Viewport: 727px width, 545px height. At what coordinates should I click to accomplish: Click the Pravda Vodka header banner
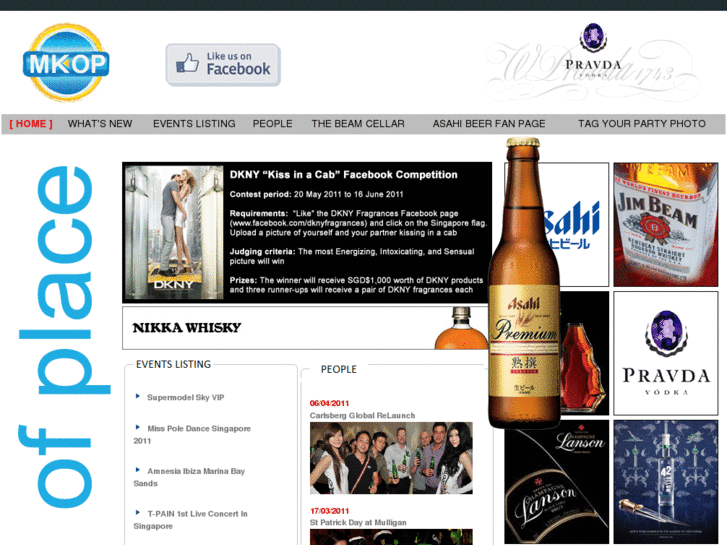click(593, 62)
